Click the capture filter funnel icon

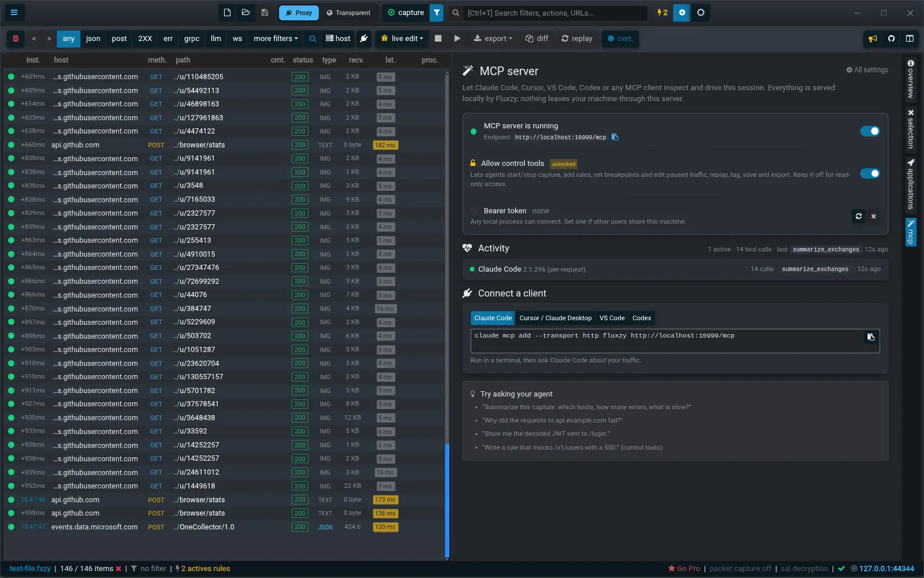tap(437, 13)
